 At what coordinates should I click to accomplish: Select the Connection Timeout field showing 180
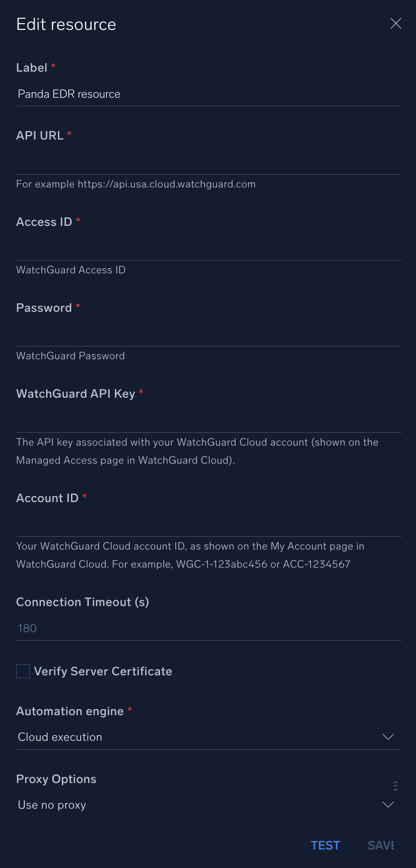coord(208,628)
